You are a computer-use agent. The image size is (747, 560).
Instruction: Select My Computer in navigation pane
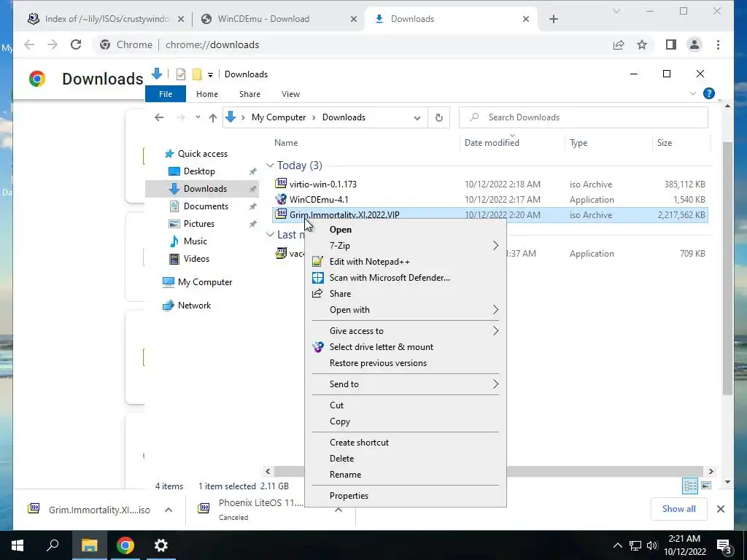[x=205, y=282]
